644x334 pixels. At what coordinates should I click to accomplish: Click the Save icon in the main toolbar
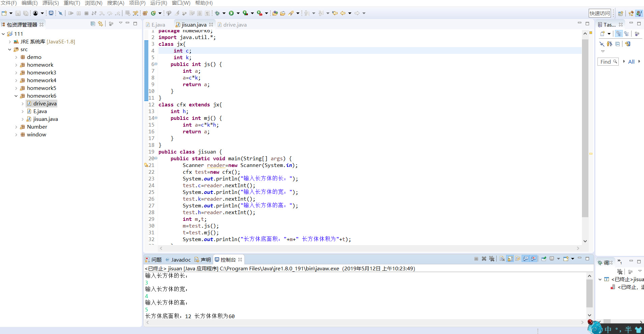(x=18, y=13)
